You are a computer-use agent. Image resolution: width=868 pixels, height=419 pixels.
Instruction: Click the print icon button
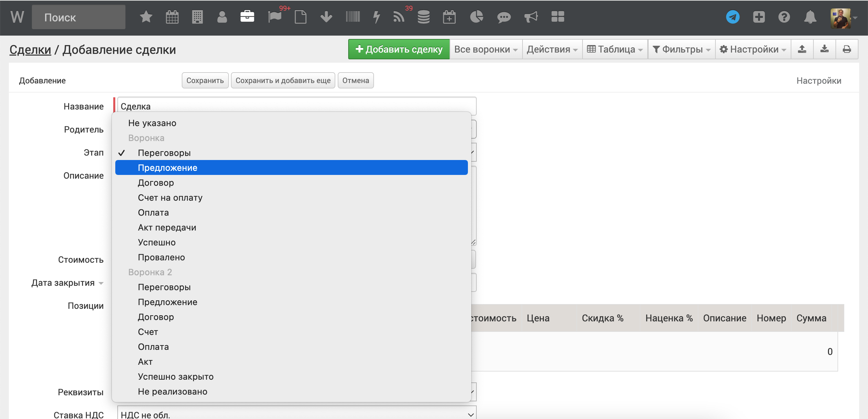coord(847,49)
